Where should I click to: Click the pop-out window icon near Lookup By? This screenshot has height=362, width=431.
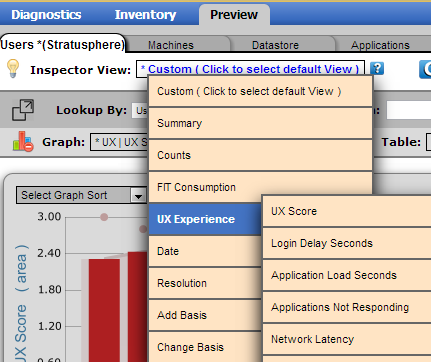click(23, 110)
